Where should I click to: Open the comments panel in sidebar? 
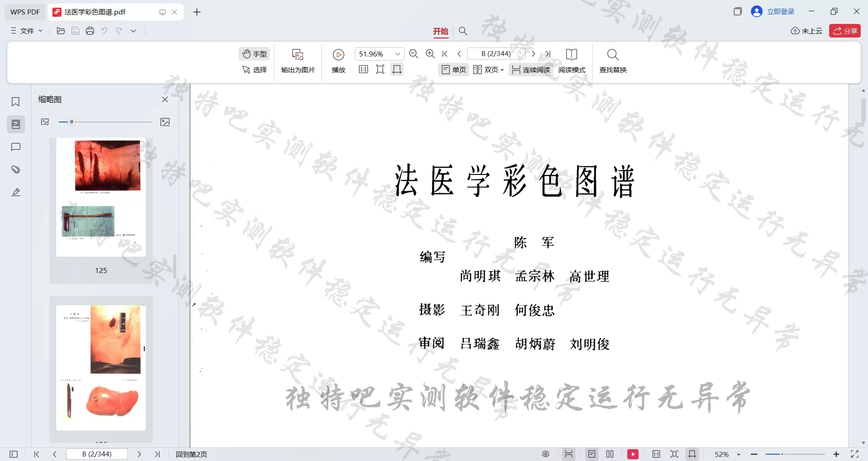click(x=16, y=147)
